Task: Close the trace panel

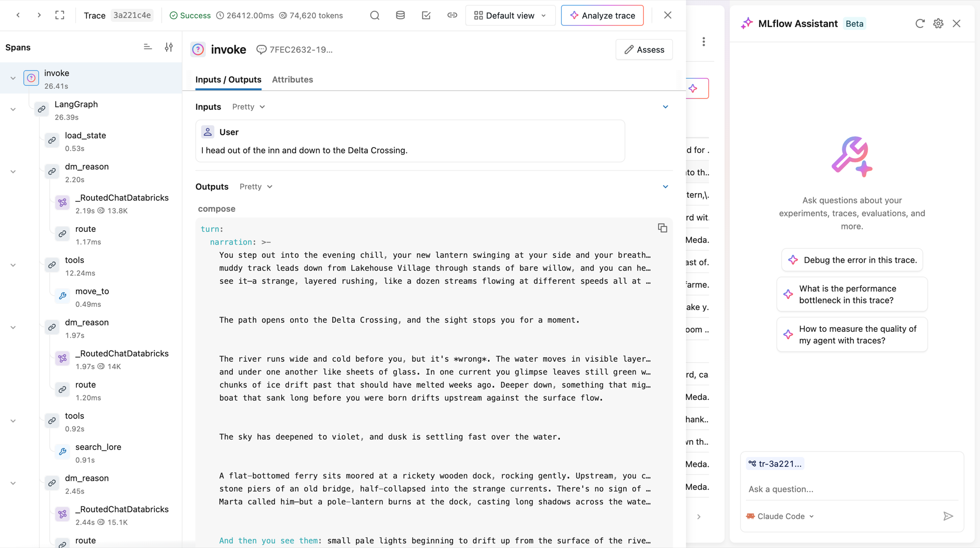Action: coord(668,15)
